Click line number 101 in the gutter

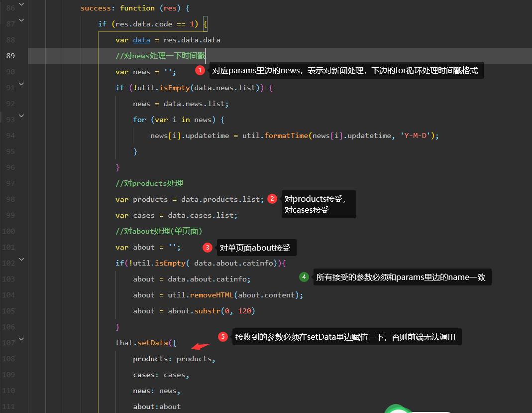pyautogui.click(x=8, y=247)
